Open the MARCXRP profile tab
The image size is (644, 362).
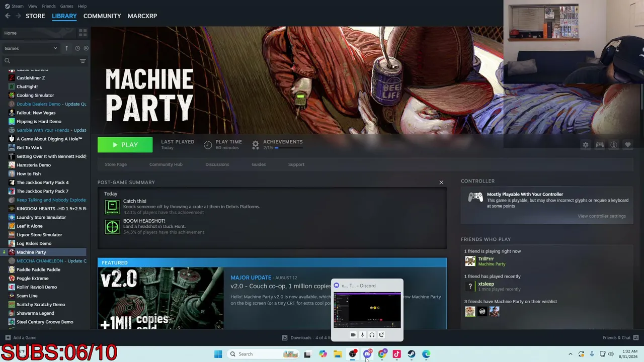(142, 16)
